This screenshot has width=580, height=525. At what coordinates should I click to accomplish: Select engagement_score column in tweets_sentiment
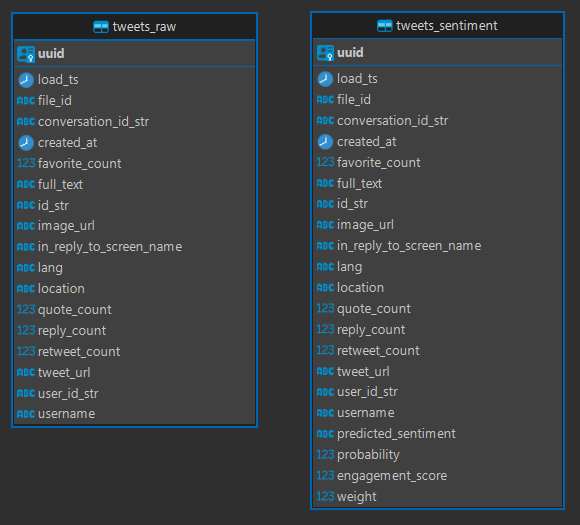[437, 475]
